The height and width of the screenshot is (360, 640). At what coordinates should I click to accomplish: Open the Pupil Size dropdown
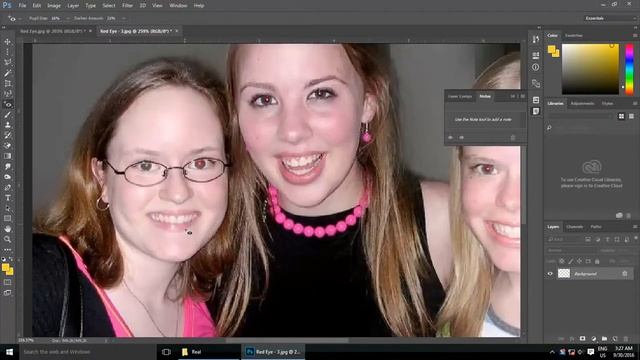click(x=67, y=18)
